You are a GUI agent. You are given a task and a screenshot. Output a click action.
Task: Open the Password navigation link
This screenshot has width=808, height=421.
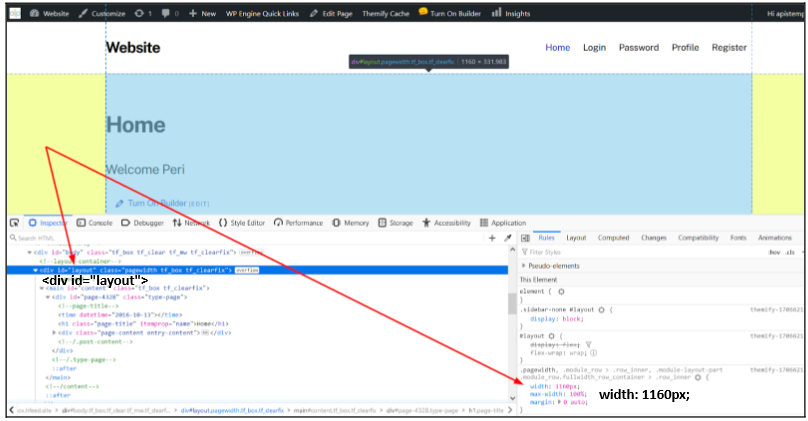pyautogui.click(x=638, y=47)
